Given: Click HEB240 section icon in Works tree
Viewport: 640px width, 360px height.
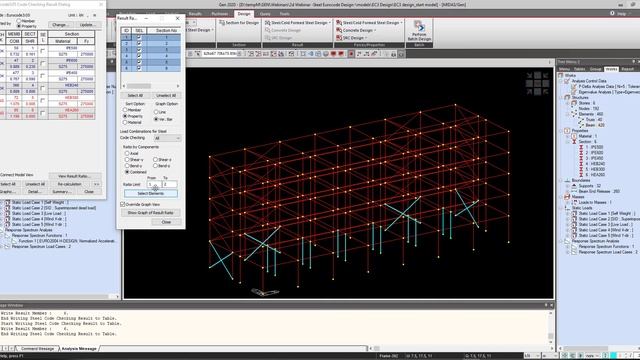Looking at the screenshot, I should click(x=581, y=164).
